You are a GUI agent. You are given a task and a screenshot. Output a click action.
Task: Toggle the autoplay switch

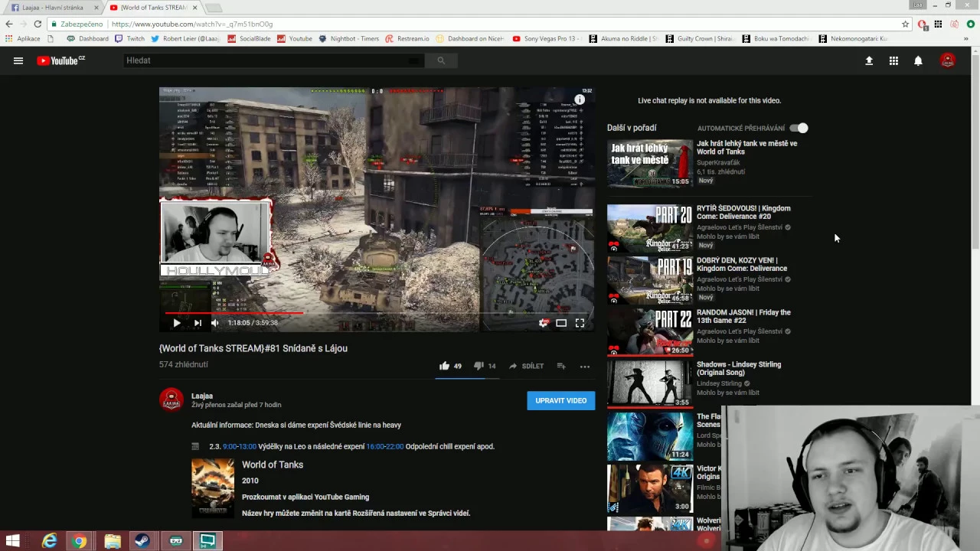coord(799,128)
